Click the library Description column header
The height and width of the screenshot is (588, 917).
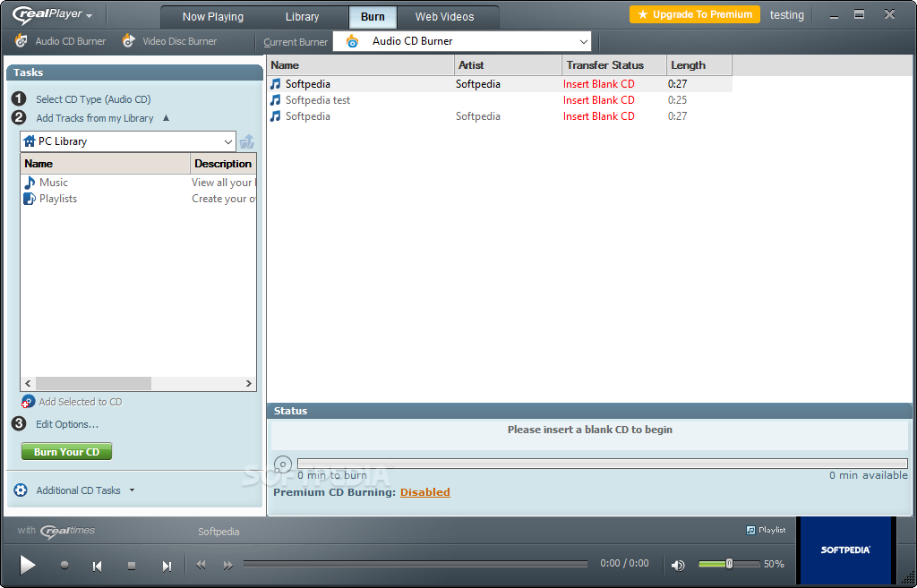point(223,164)
